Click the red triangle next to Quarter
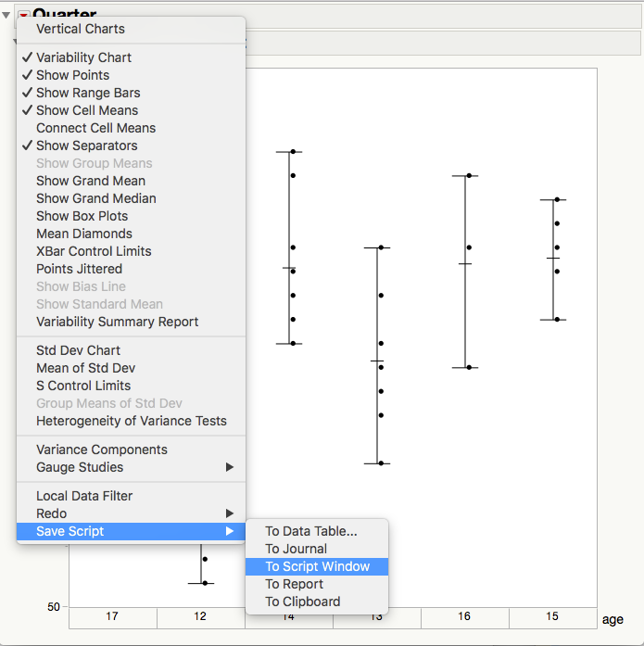This screenshot has width=644, height=646. click(x=23, y=15)
